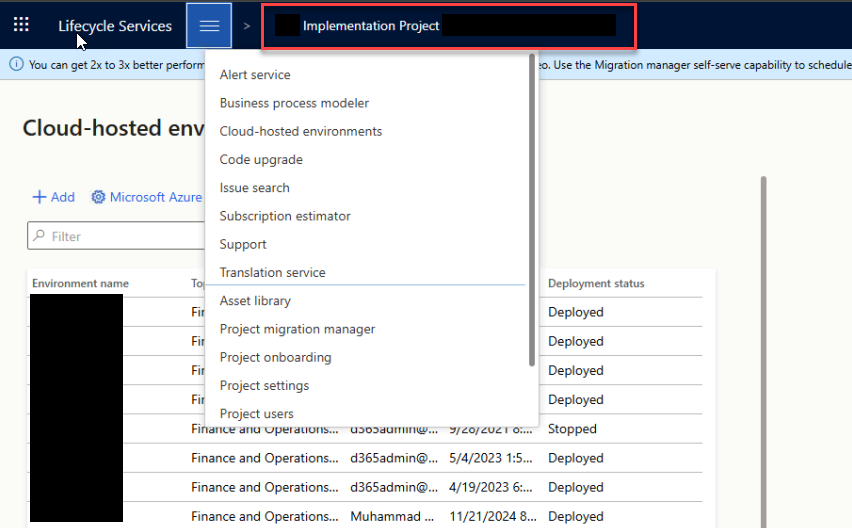Select the Stopped deployment status cell
Viewport: 852px width, 528px height.
(x=572, y=429)
